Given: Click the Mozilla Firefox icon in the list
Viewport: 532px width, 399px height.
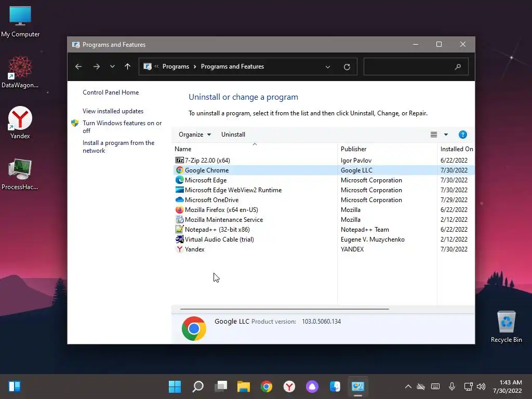Looking at the screenshot, I should coord(179,209).
